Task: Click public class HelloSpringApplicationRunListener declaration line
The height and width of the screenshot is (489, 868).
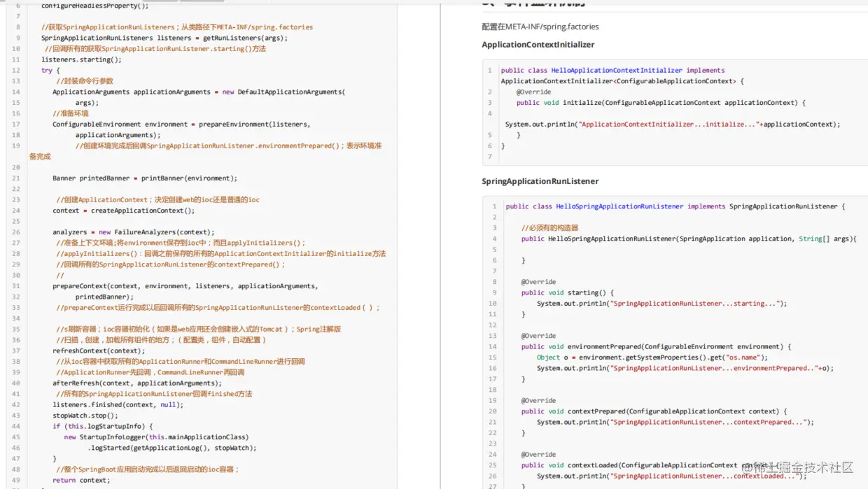Action: pos(675,206)
